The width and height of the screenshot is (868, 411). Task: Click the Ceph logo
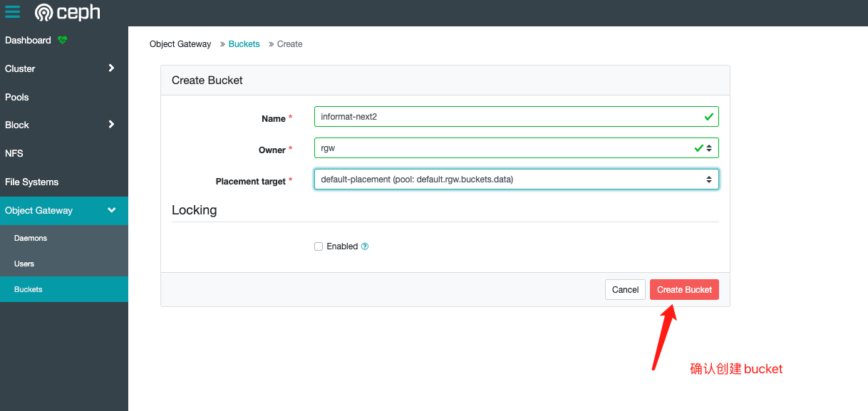[x=68, y=12]
